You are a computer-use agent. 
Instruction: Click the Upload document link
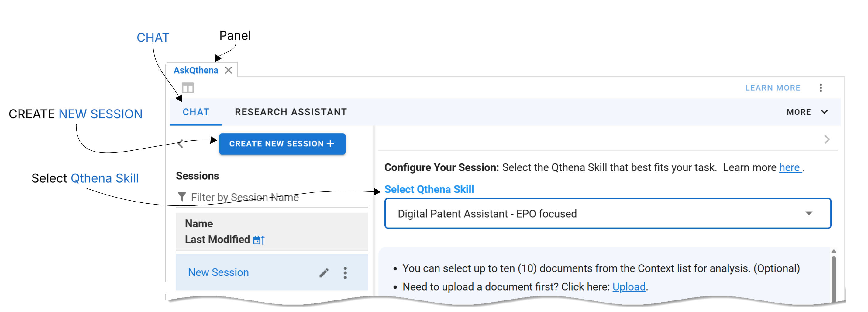pos(629,287)
